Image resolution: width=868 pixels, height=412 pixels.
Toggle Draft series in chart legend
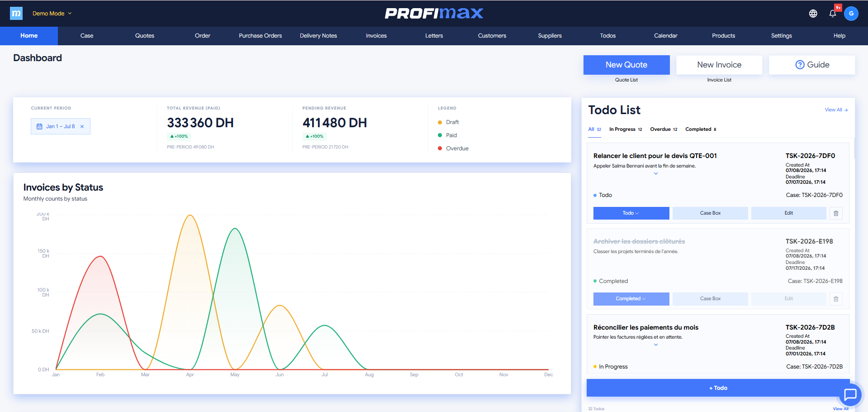tap(448, 122)
